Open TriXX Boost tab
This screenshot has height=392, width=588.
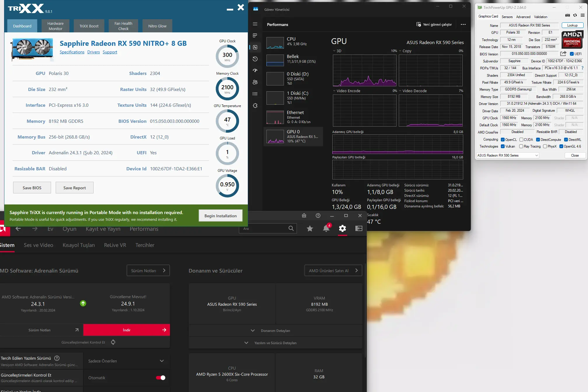89,26
